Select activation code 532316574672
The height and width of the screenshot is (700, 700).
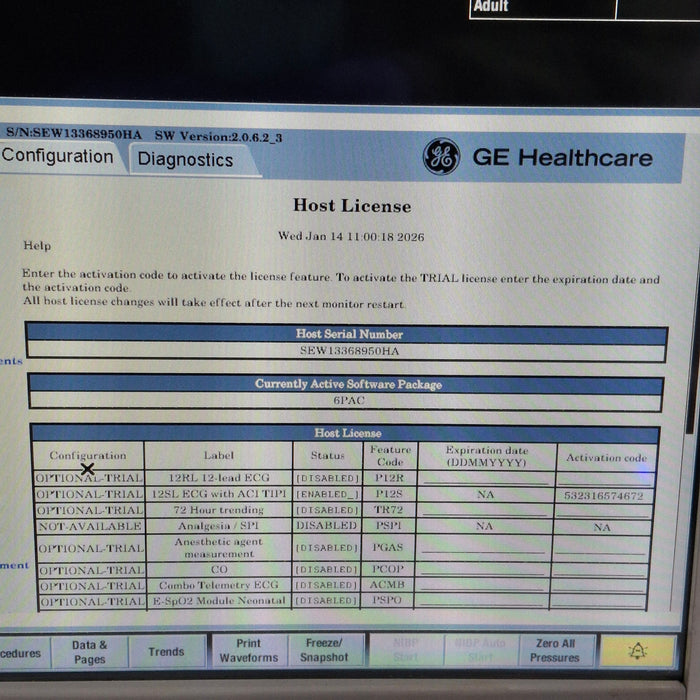pyautogui.click(x=604, y=496)
